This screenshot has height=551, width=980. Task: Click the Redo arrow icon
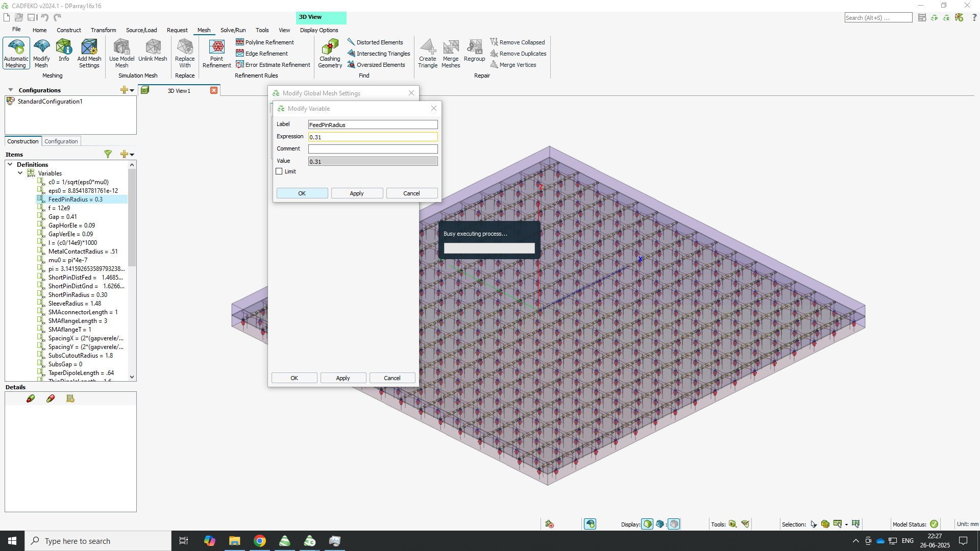click(57, 17)
